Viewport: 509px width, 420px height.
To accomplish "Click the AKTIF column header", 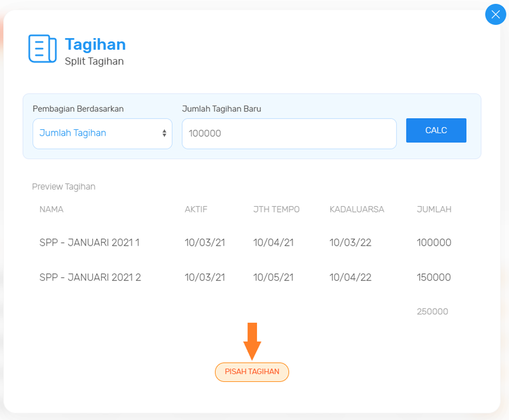I will click(x=196, y=209).
